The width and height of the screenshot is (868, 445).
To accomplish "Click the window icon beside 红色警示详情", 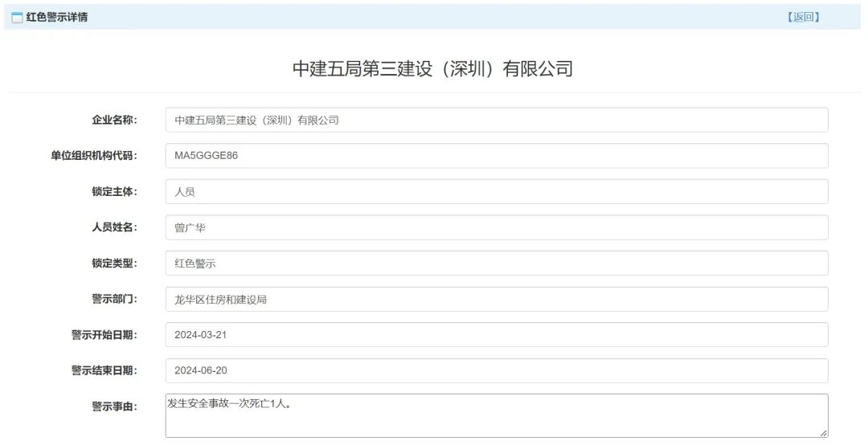I will tap(17, 17).
